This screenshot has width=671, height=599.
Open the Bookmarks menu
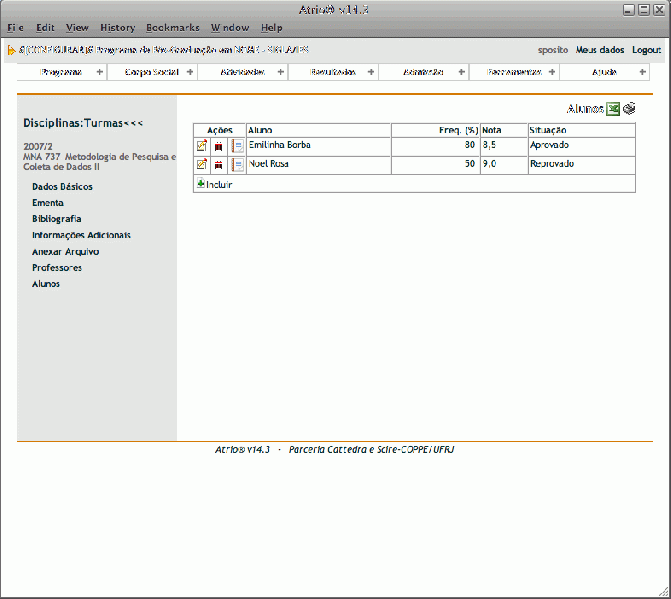172,28
